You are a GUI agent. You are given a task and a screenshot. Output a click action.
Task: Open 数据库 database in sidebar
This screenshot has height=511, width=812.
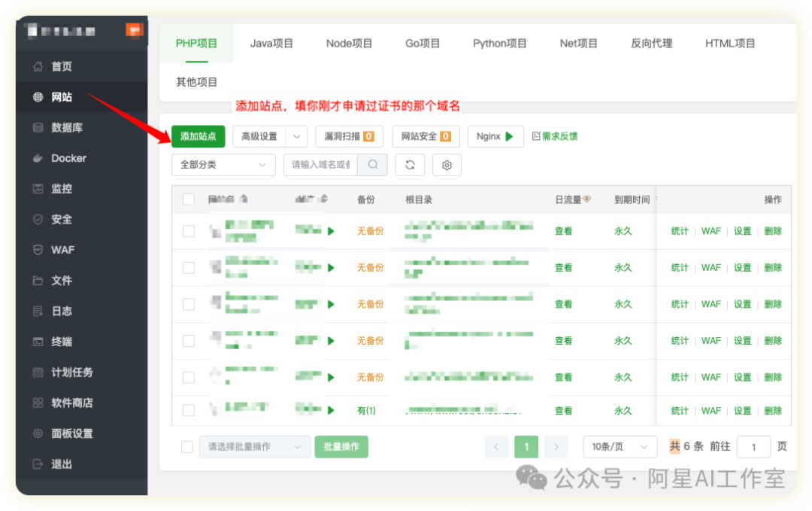click(66, 128)
